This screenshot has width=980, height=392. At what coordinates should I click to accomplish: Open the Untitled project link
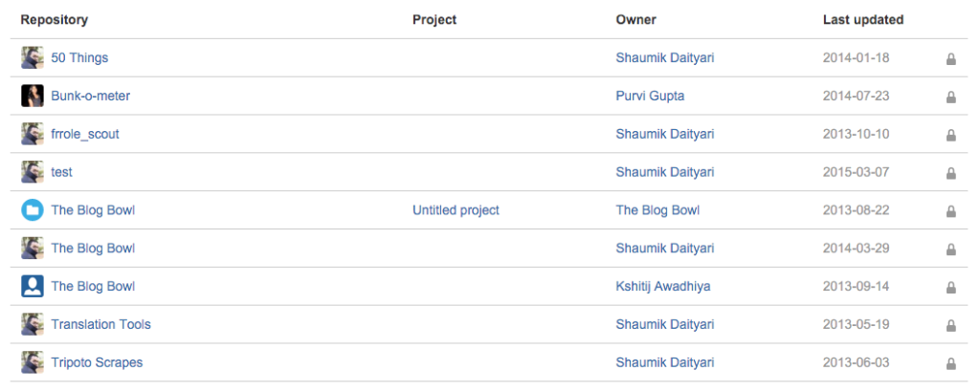[456, 210]
